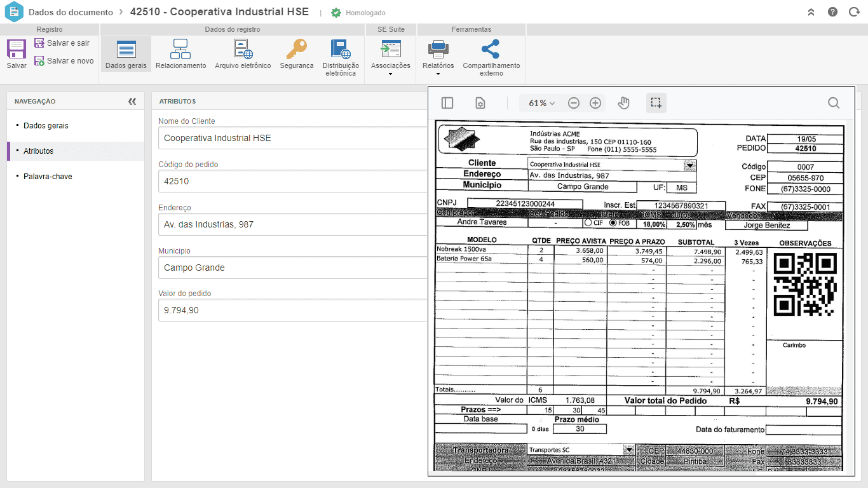Screen dimensions: 868x488
Task: Activate the hand pan tool
Action: pyautogui.click(x=624, y=103)
